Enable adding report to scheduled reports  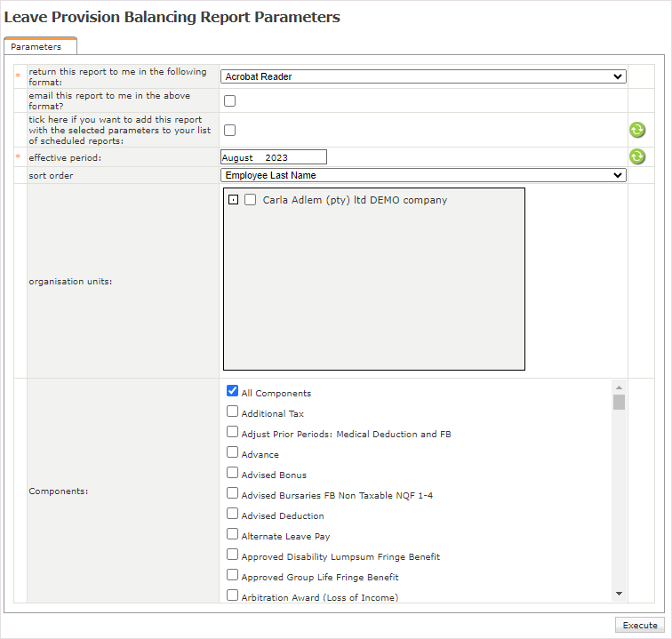point(229,130)
